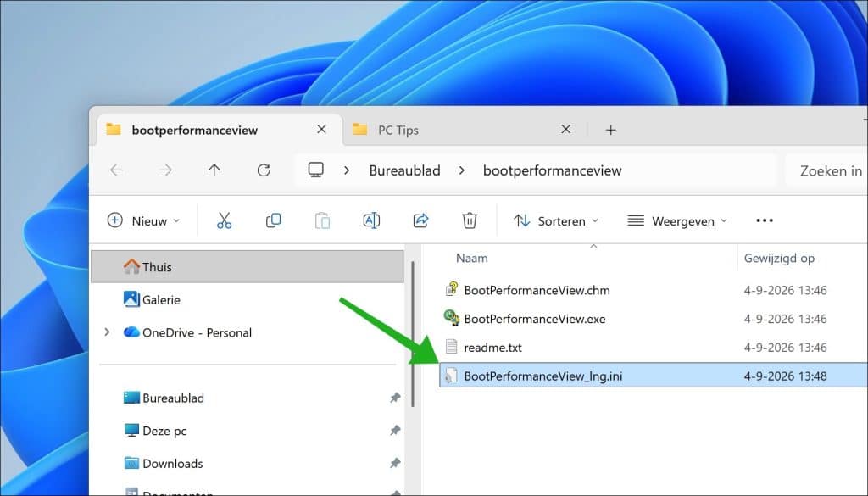Image resolution: width=868 pixels, height=496 pixels.
Task: Click chevron after Bureaublad in address bar
Action: [x=462, y=170]
